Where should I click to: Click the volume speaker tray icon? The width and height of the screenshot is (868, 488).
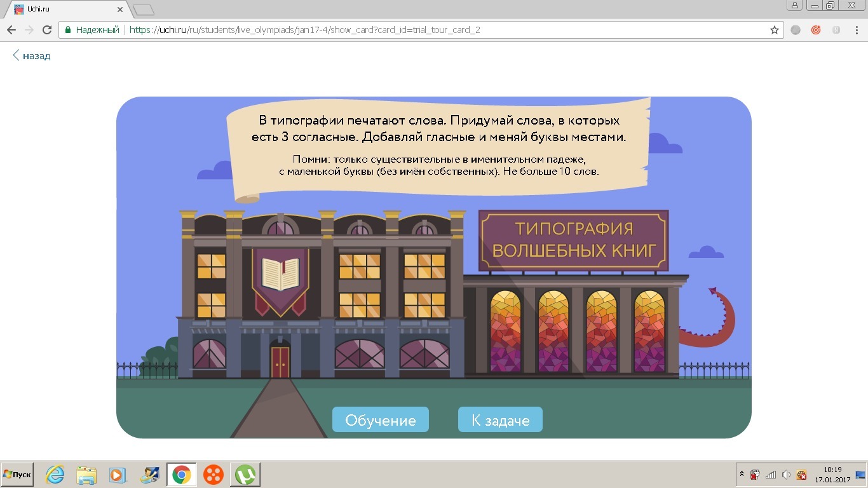coord(787,475)
